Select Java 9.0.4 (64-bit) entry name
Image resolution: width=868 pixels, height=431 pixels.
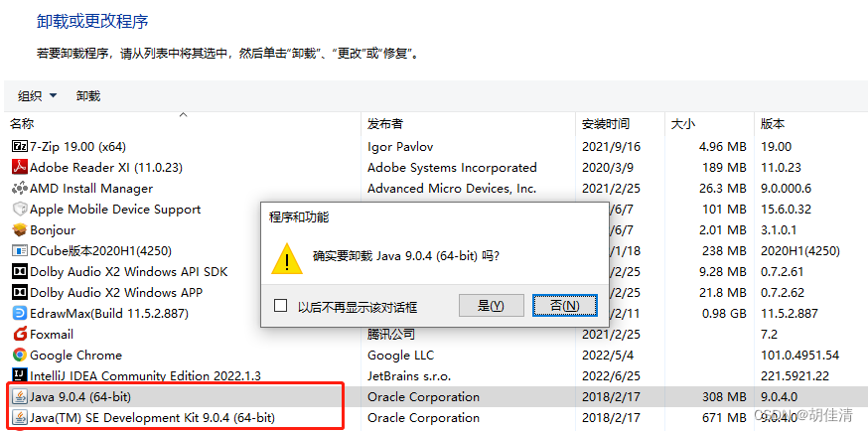(x=80, y=396)
